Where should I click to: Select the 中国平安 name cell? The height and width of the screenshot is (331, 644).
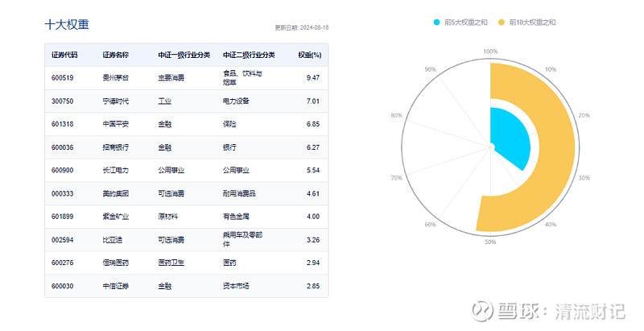pos(115,125)
